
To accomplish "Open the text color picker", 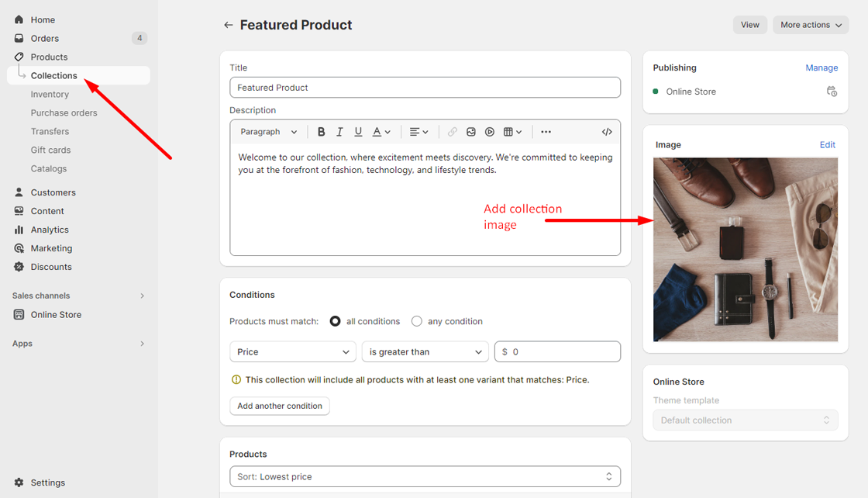I will click(381, 132).
